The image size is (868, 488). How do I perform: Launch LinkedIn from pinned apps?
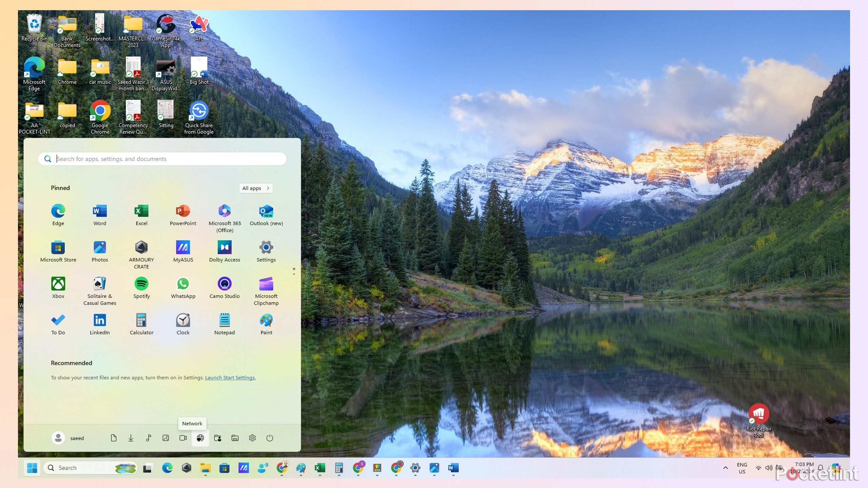coord(100,324)
